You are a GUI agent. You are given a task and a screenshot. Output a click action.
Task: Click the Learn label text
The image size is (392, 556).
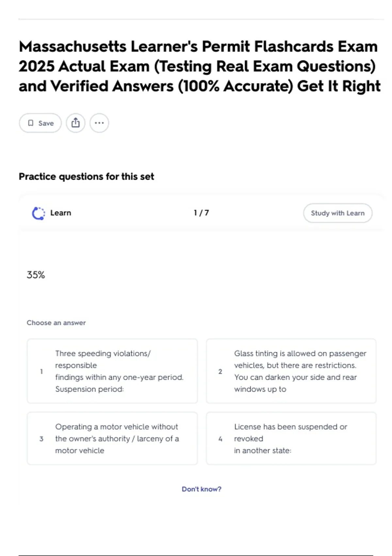61,213
